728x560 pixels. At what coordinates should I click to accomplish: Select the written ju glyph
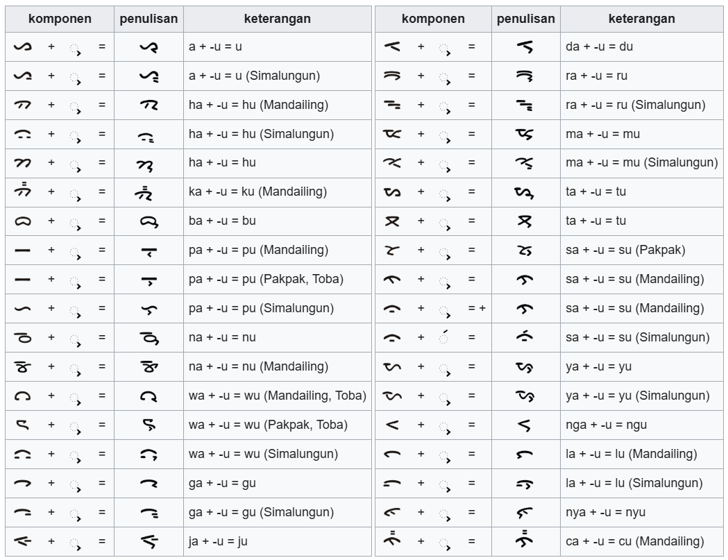(x=148, y=541)
